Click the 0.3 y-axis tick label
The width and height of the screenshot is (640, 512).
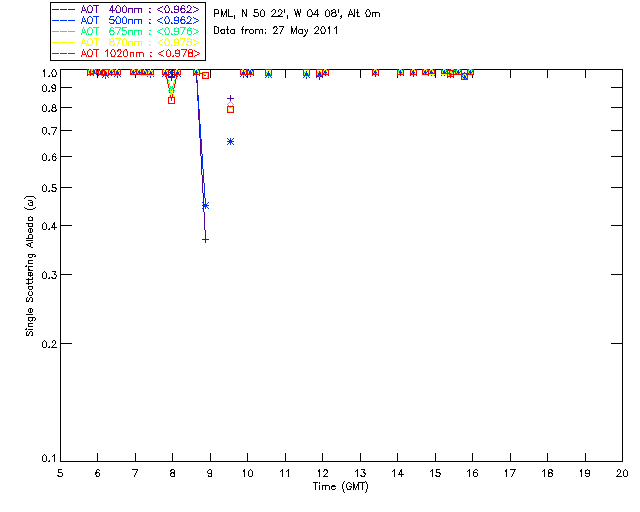pyautogui.click(x=49, y=275)
